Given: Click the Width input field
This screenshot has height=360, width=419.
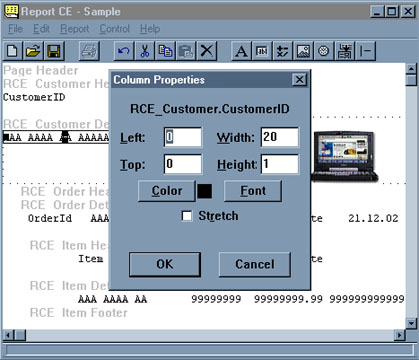Looking at the screenshot, I should (280, 137).
